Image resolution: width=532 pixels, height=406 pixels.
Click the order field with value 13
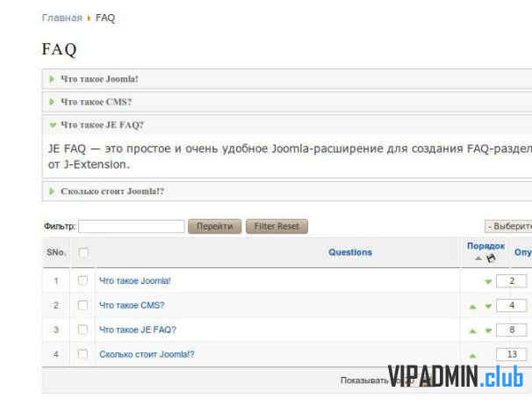(x=511, y=354)
